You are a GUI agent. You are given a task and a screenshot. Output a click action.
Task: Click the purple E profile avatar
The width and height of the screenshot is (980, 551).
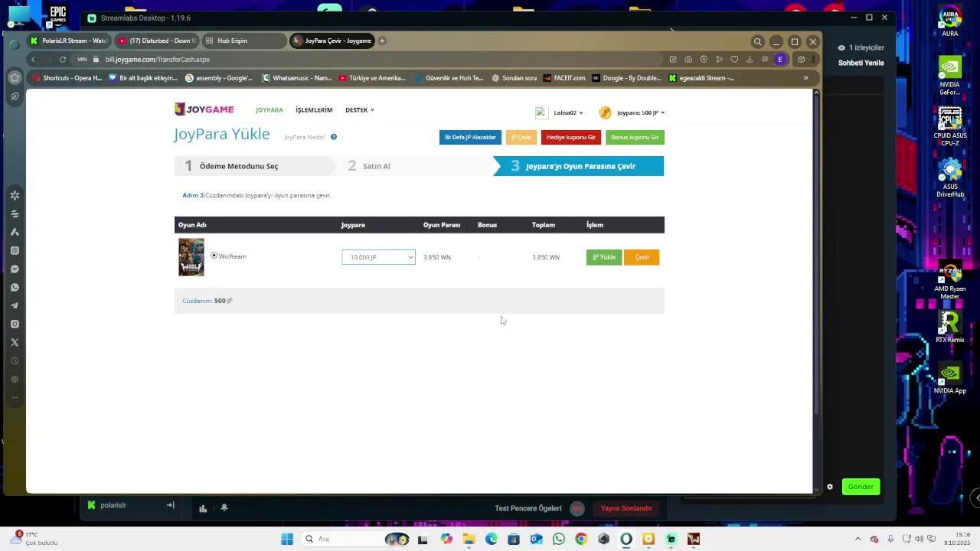pos(780,60)
